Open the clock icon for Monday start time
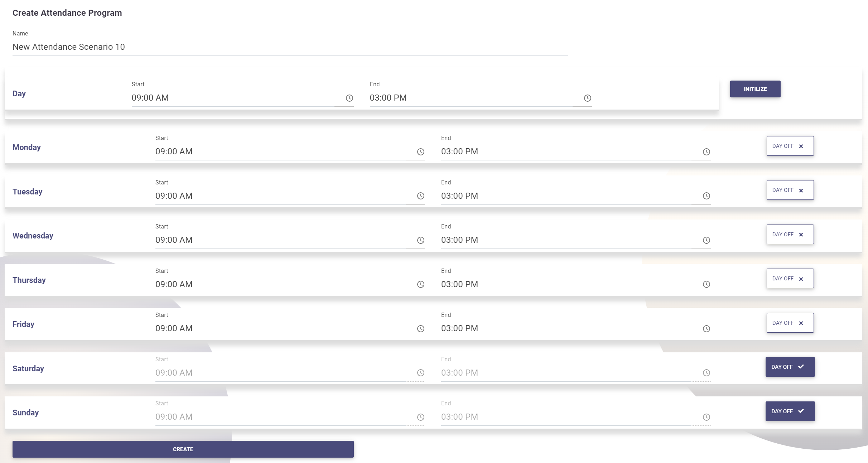This screenshot has width=868, height=463. [420, 152]
